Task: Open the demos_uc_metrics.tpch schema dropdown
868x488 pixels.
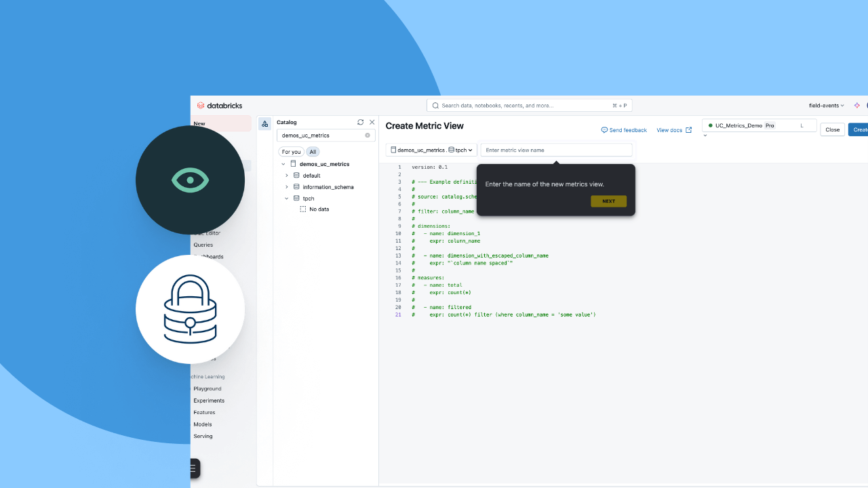Action: point(431,150)
